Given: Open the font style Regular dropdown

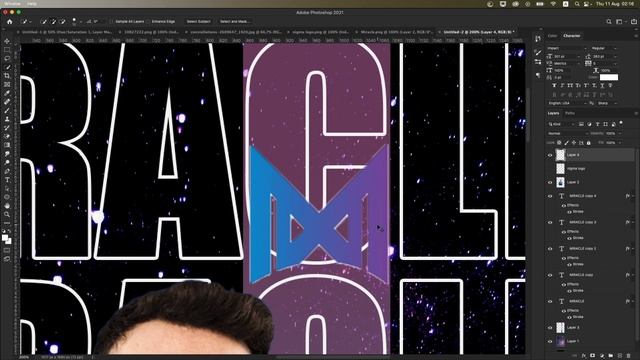Looking at the screenshot, I should tap(604, 49).
